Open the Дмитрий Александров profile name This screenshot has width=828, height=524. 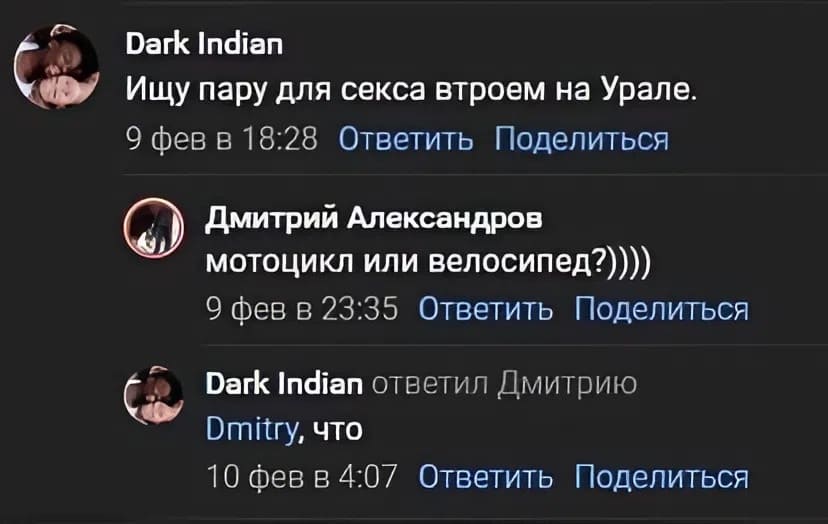(374, 217)
